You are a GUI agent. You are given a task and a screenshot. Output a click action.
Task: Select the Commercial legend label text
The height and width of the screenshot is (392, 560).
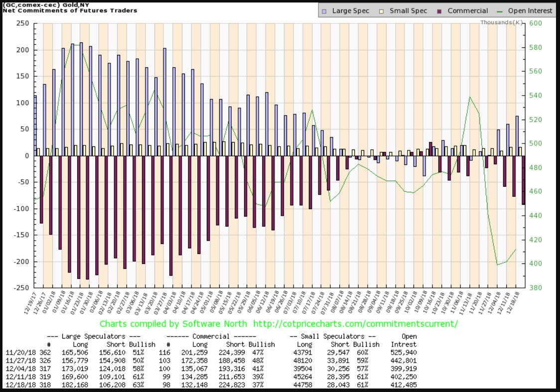tap(468, 10)
